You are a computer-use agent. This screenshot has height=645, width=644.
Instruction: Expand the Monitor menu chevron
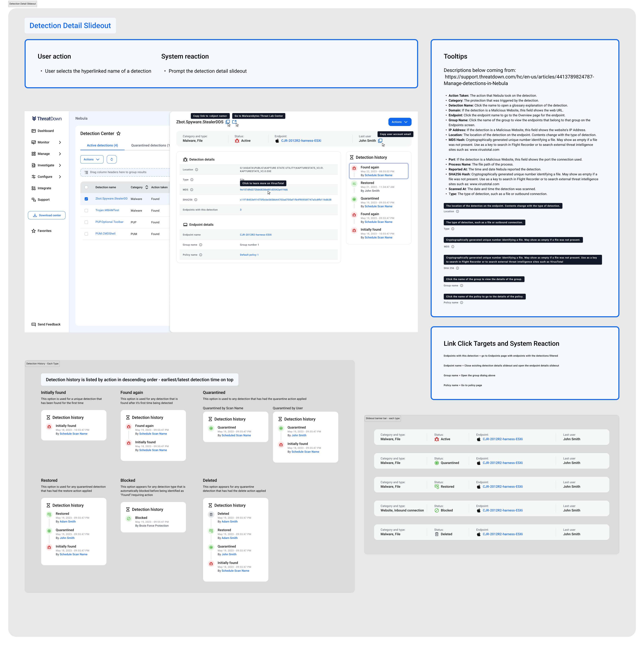(60, 142)
